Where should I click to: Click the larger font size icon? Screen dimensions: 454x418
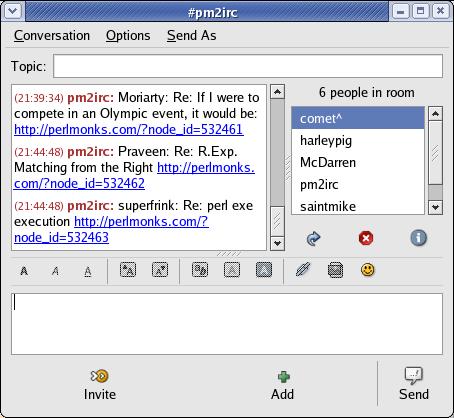coord(128,270)
